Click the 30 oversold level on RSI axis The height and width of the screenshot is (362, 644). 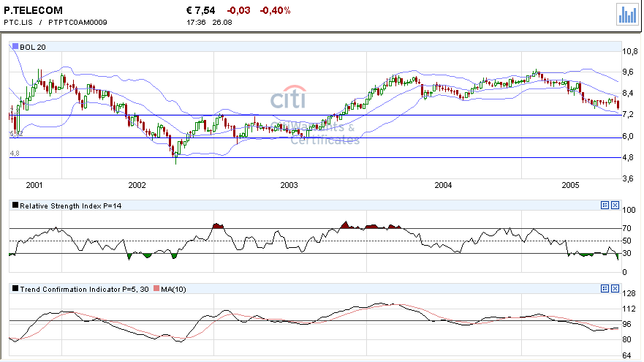coord(626,254)
